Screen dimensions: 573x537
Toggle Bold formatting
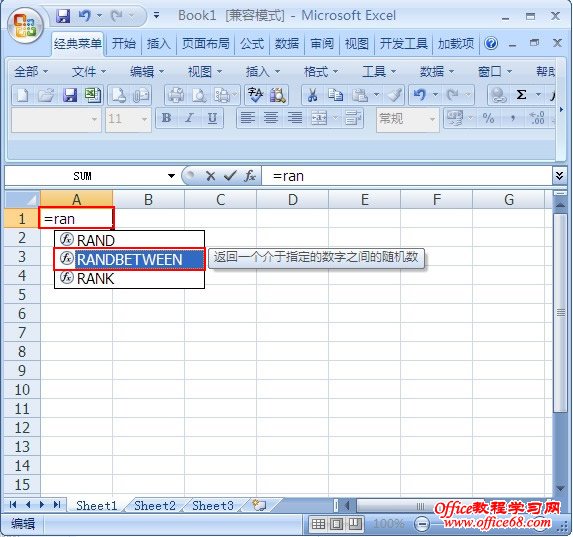click(x=167, y=118)
